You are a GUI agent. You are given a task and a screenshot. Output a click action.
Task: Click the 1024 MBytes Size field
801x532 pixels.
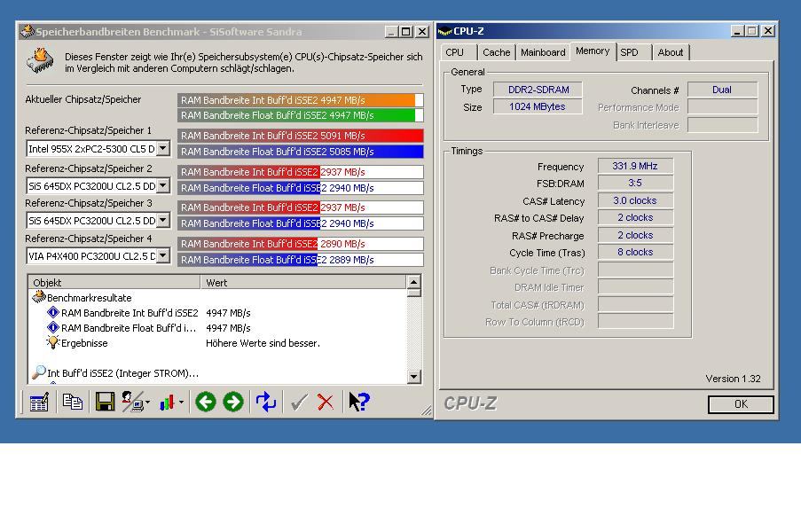click(x=538, y=106)
